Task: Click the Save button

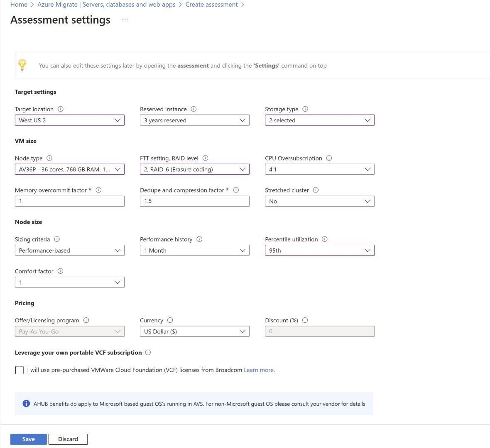Action: point(29,439)
